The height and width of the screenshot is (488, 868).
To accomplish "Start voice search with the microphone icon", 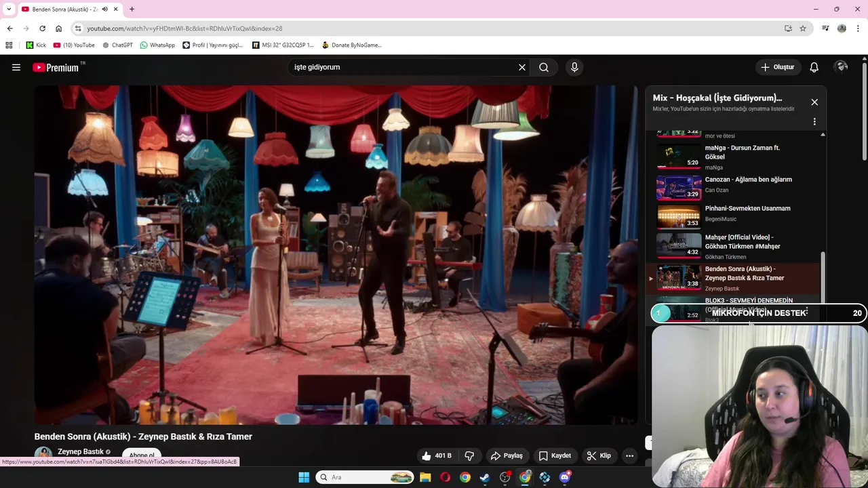I will click(x=574, y=67).
